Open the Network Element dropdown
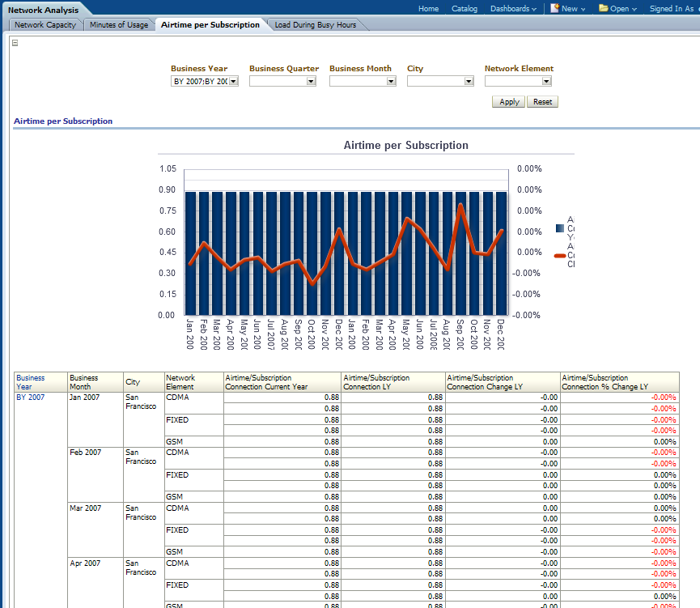700x608 pixels. point(546,81)
